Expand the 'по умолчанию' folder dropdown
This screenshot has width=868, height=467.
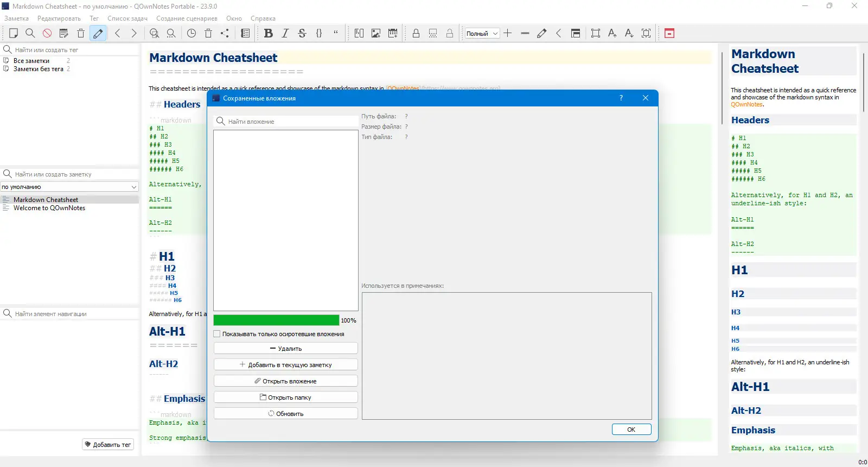pyautogui.click(x=69, y=187)
